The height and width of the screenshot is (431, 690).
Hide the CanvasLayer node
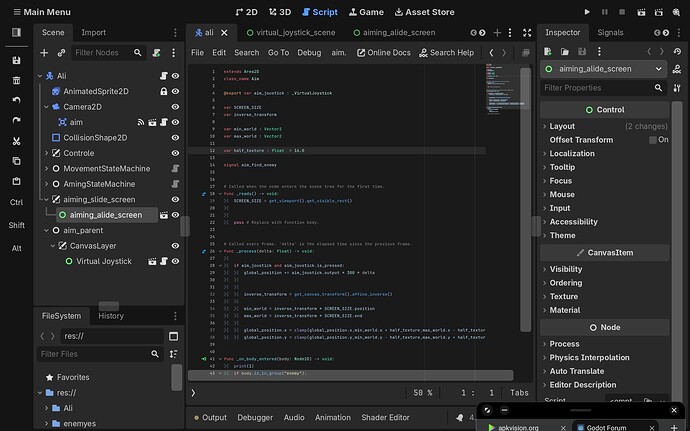(x=175, y=246)
